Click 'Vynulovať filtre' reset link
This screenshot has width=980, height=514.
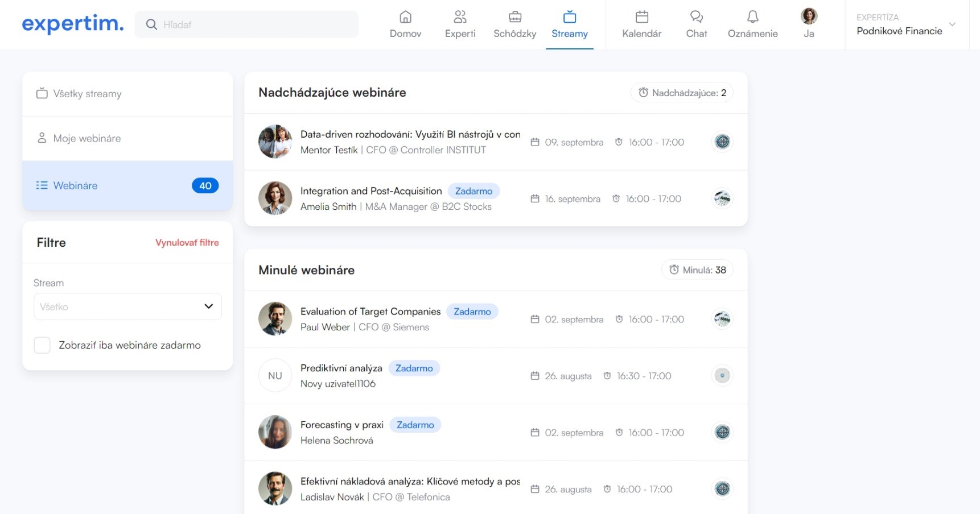tap(187, 243)
